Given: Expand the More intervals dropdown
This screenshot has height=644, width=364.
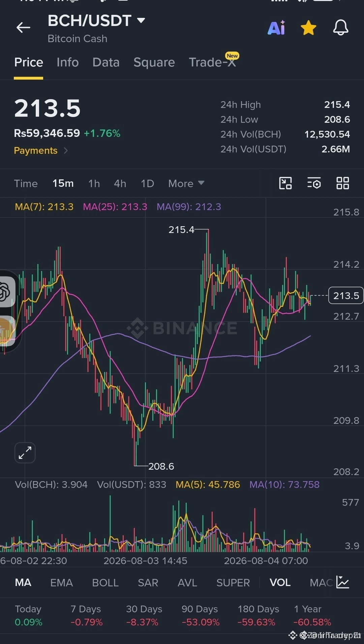Looking at the screenshot, I should [186, 183].
